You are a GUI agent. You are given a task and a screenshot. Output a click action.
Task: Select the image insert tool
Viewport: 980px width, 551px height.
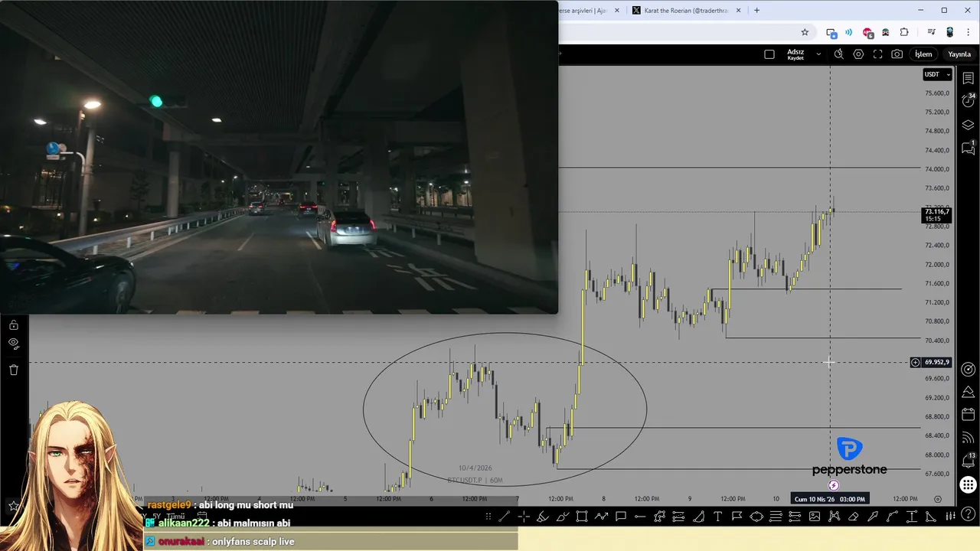pos(814,517)
